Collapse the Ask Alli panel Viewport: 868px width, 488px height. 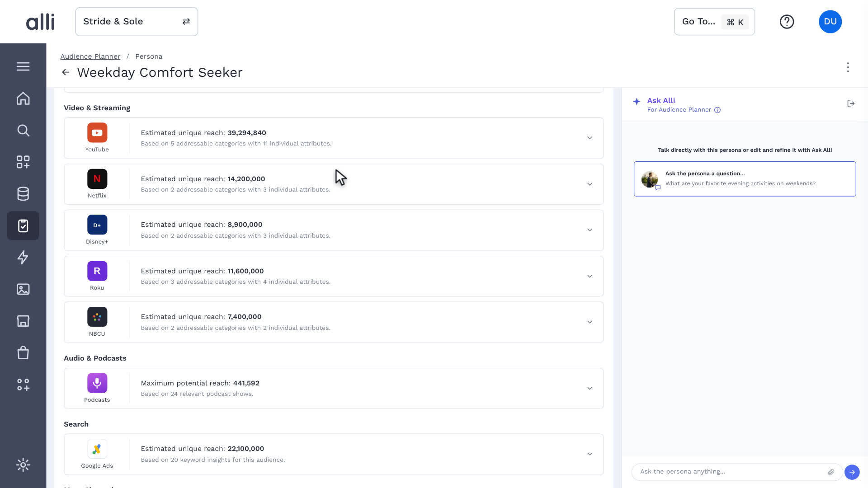pos(851,104)
